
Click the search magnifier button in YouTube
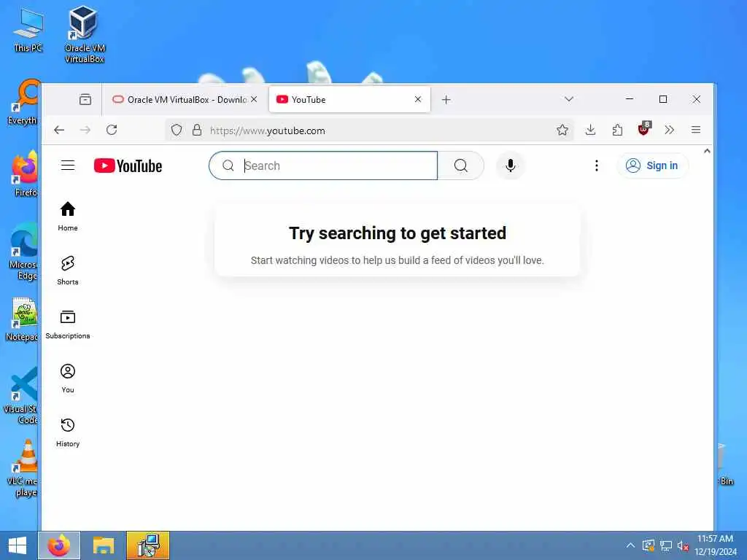[x=461, y=166]
